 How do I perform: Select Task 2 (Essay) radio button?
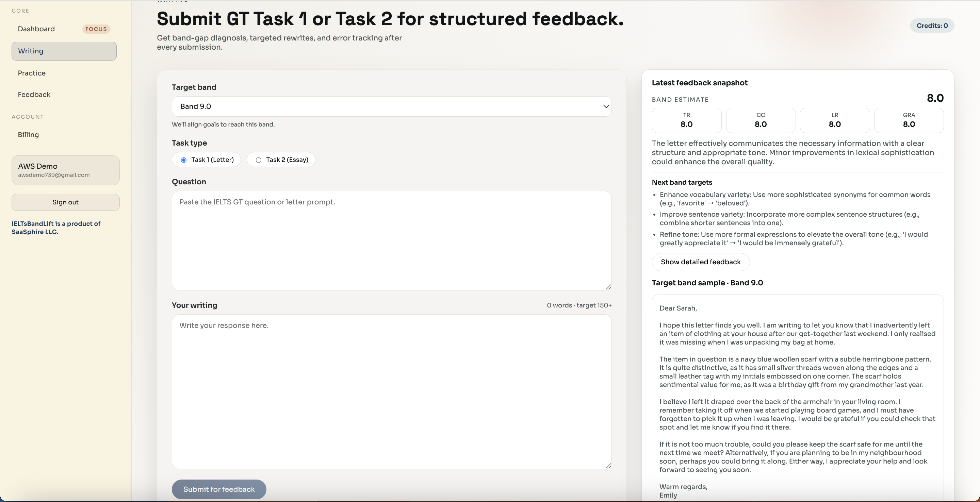pyautogui.click(x=259, y=160)
